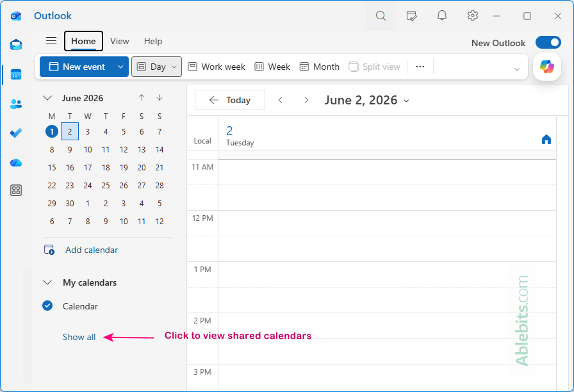Toggle the hamburger navigation pane button
This screenshot has height=392, width=574.
coord(51,41)
